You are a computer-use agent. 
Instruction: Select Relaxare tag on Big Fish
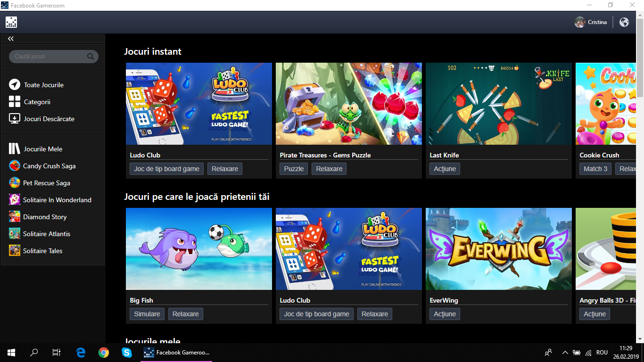pyautogui.click(x=186, y=314)
